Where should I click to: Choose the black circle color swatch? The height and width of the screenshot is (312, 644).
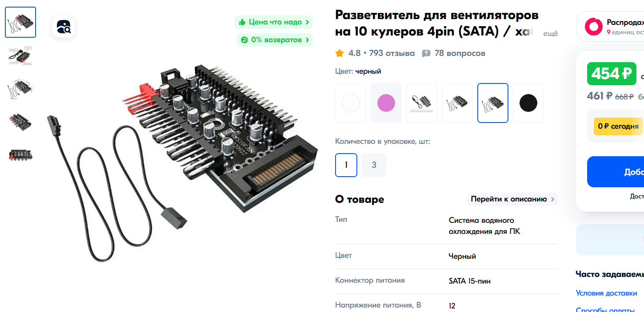click(x=528, y=103)
